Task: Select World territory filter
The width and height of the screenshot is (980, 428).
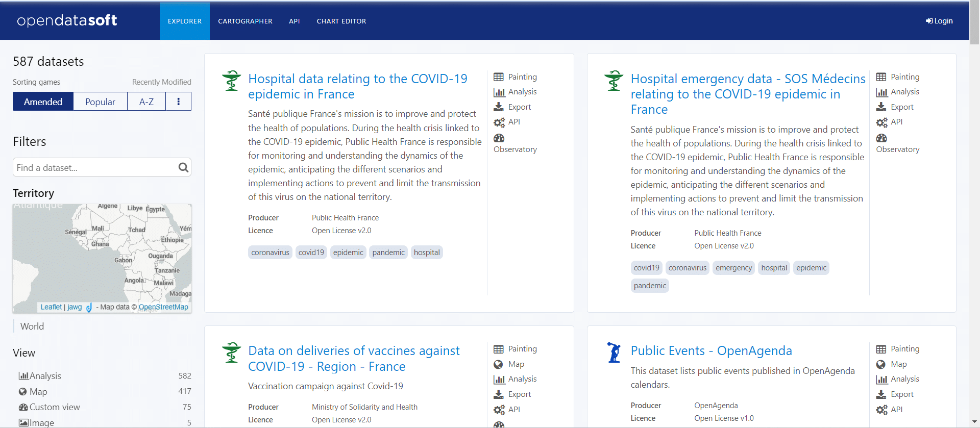Action: click(32, 326)
